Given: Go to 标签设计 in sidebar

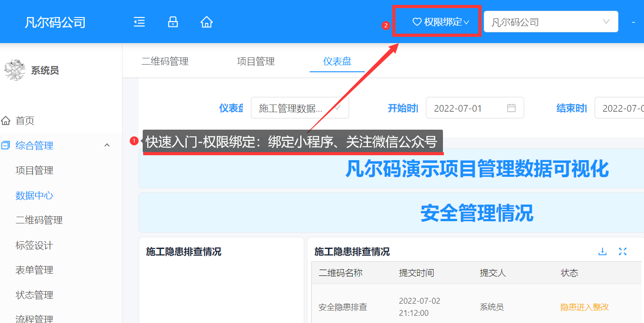Looking at the screenshot, I should pos(34,245).
